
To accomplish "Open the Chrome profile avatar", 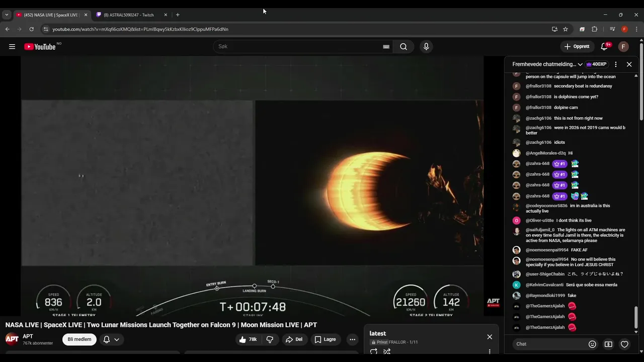I will tap(624, 29).
